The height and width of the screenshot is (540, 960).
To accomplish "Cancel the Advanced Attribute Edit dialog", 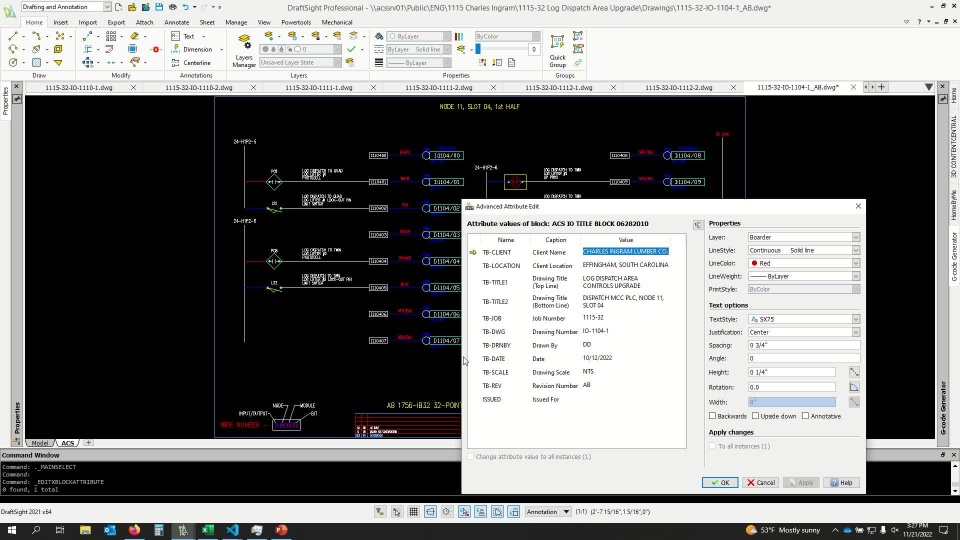I will click(x=761, y=482).
